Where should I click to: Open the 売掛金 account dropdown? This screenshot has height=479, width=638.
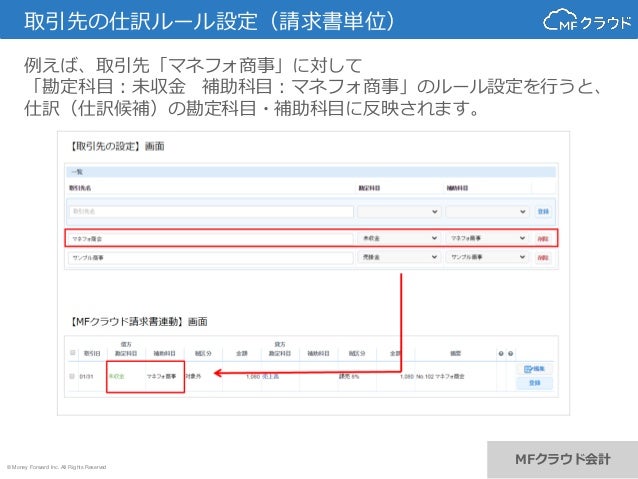click(399, 257)
